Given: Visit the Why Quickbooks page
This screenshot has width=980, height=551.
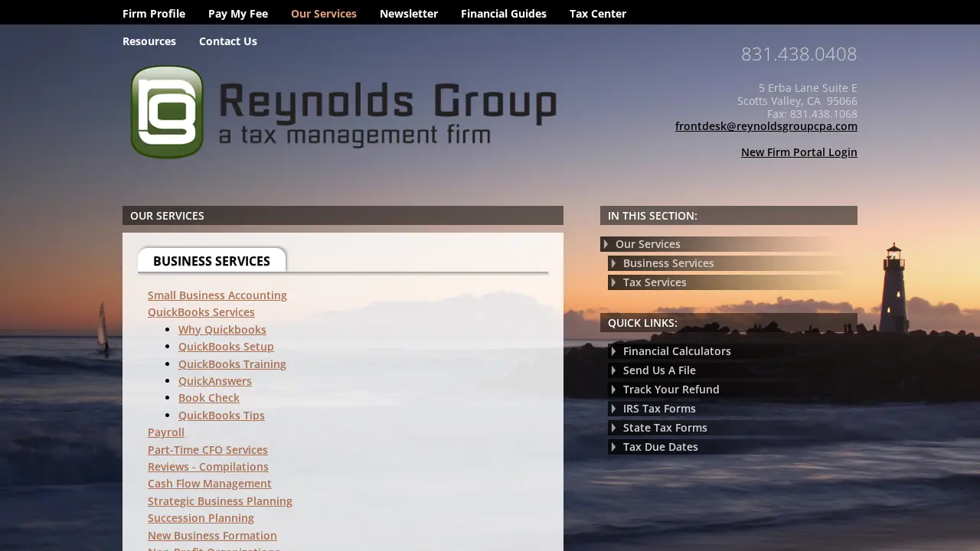Looking at the screenshot, I should [x=222, y=330].
